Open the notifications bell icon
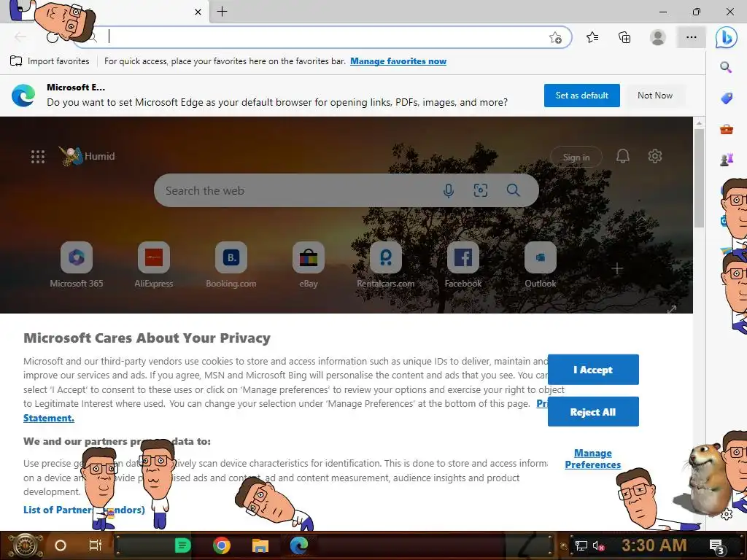Viewport: 747px width, 560px height. [623, 156]
